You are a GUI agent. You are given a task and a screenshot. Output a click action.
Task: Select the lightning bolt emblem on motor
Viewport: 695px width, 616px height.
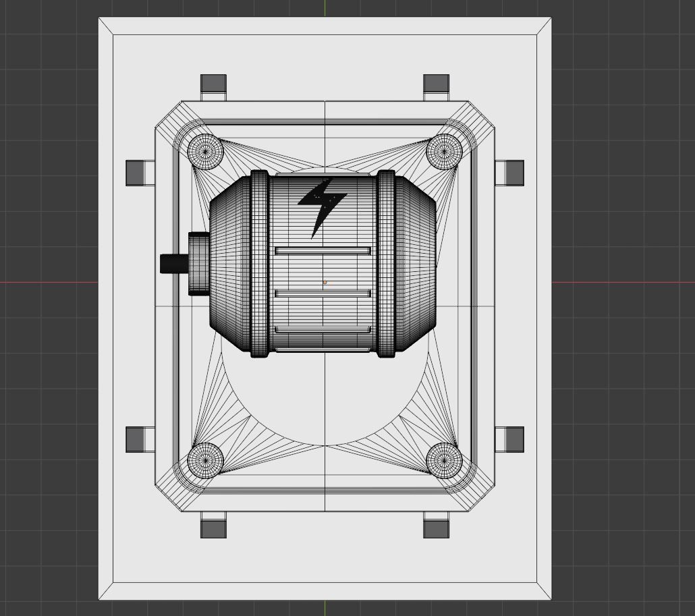[x=323, y=208]
